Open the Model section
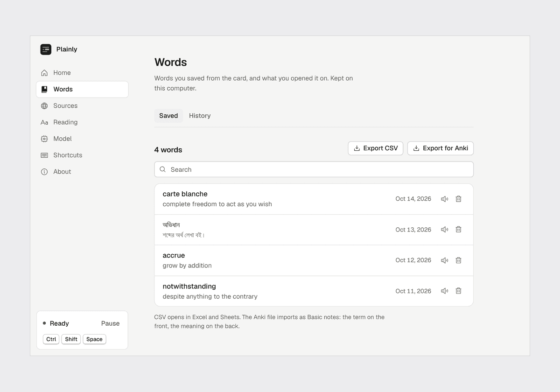The image size is (560, 392). (82, 139)
